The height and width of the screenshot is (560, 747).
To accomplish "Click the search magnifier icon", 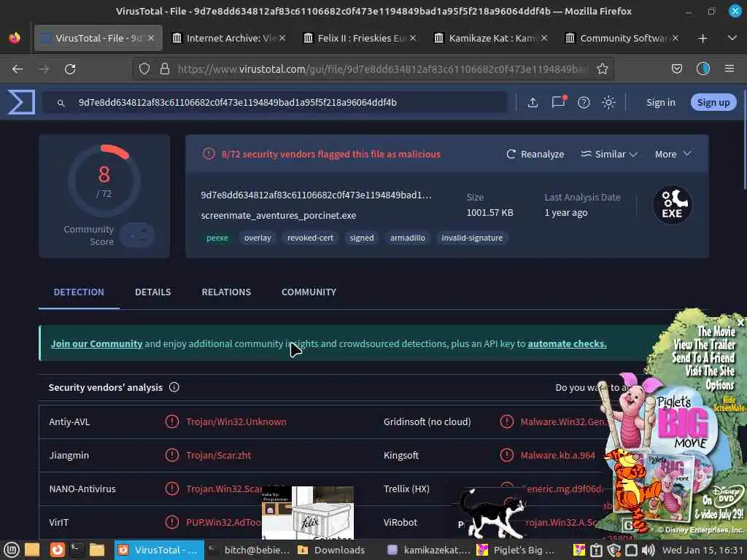I will [61, 103].
